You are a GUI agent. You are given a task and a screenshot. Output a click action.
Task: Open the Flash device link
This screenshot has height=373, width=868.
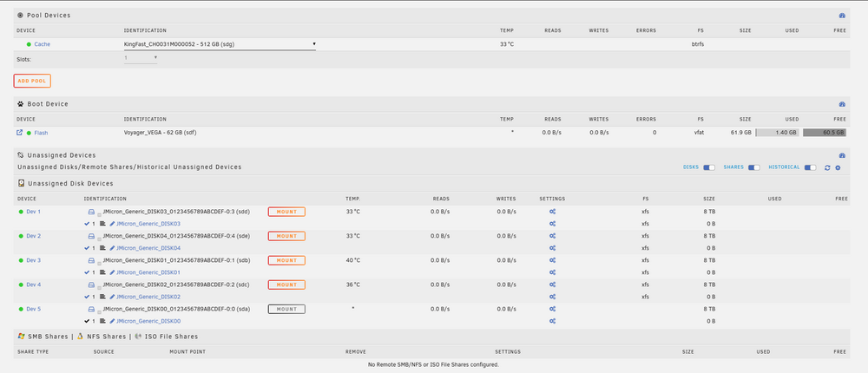click(42, 133)
